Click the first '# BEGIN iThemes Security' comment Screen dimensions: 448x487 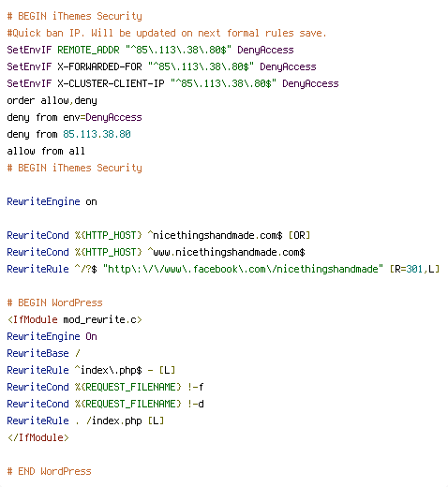coord(74,16)
